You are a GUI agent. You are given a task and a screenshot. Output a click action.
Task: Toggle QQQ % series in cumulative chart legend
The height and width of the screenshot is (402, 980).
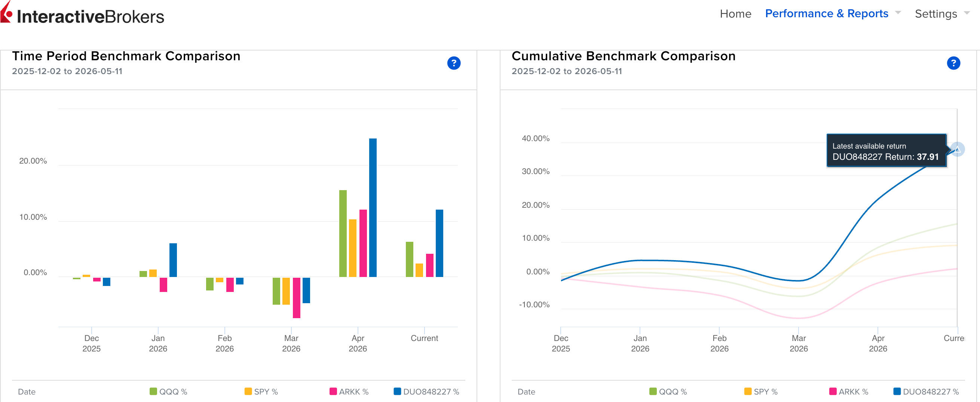pos(668,392)
